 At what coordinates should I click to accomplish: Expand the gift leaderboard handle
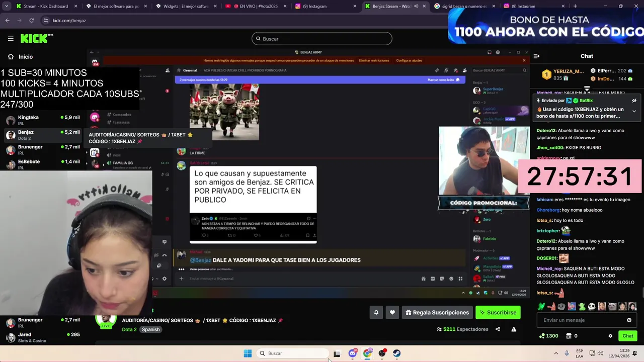click(x=587, y=88)
